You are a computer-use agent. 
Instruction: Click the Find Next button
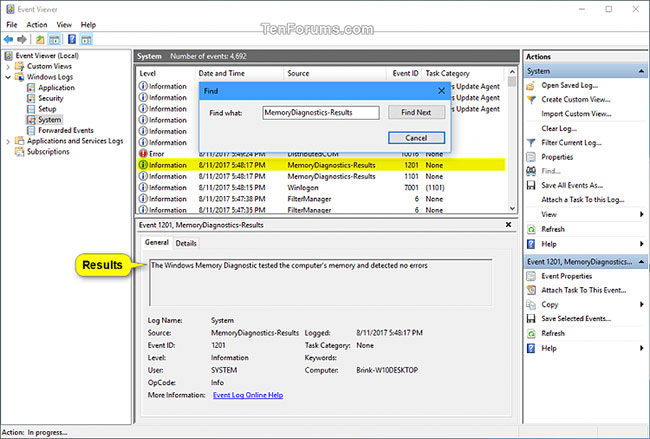416,112
